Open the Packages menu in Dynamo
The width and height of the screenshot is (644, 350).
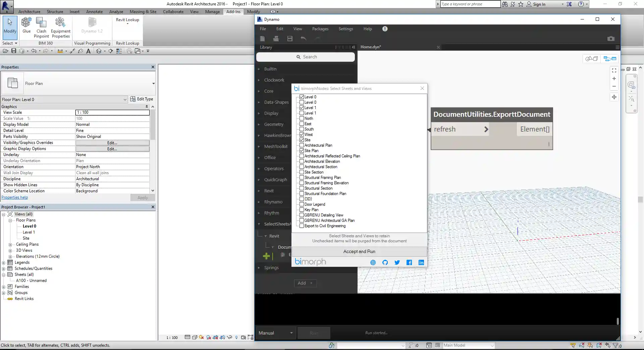pyautogui.click(x=320, y=29)
